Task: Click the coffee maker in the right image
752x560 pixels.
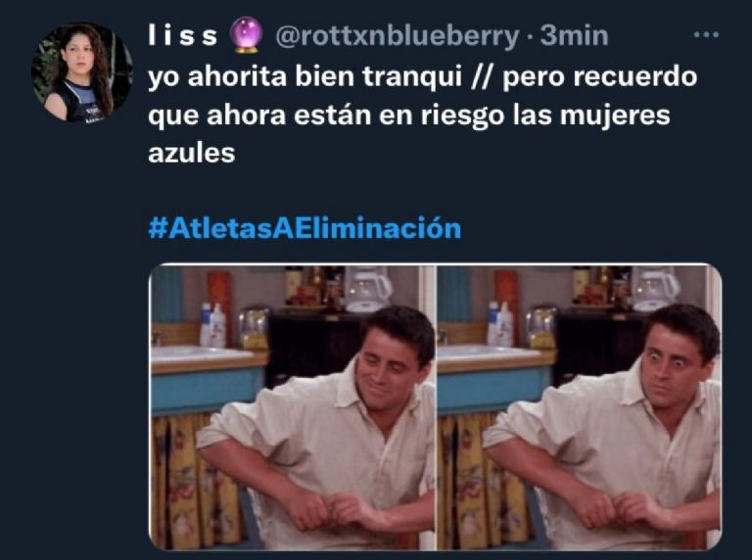Action: (x=655, y=289)
